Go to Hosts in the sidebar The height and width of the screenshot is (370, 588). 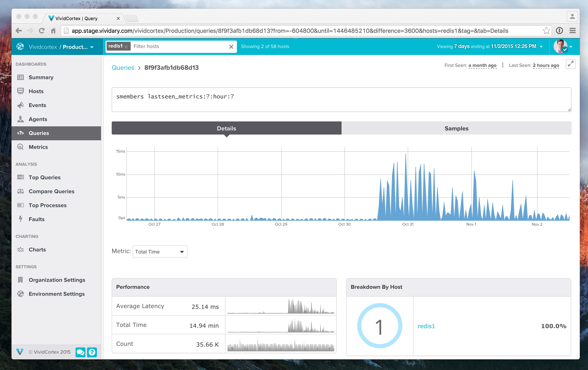tap(36, 91)
